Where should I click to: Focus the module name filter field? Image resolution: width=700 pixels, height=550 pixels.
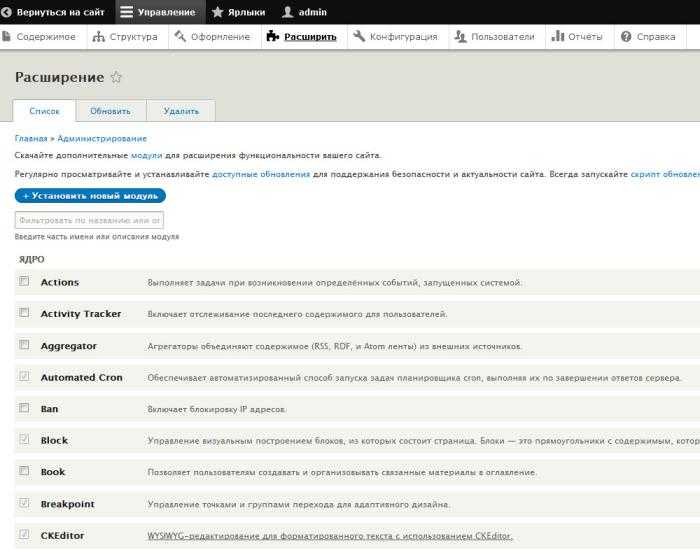pyautogui.click(x=89, y=220)
